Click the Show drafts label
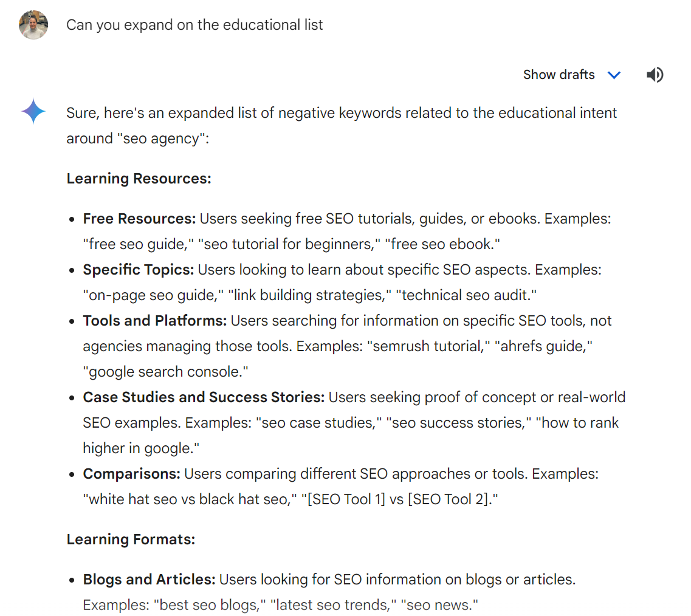The width and height of the screenshot is (691, 616). (559, 75)
